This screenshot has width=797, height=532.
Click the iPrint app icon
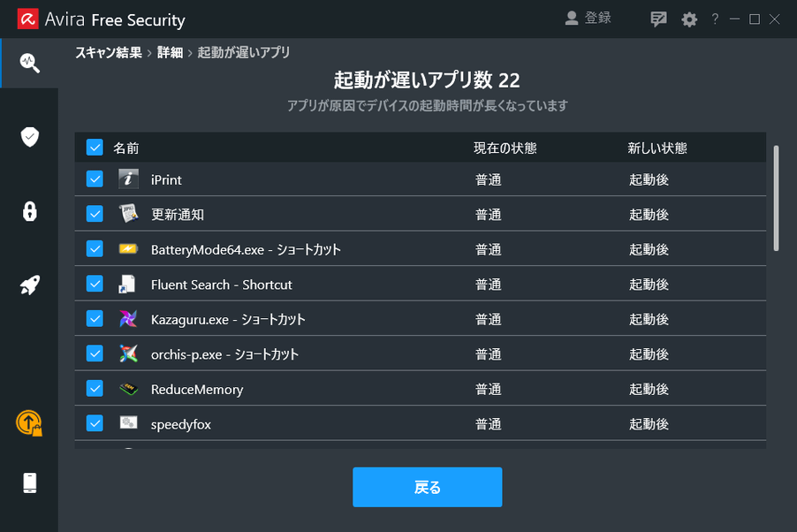click(x=128, y=179)
